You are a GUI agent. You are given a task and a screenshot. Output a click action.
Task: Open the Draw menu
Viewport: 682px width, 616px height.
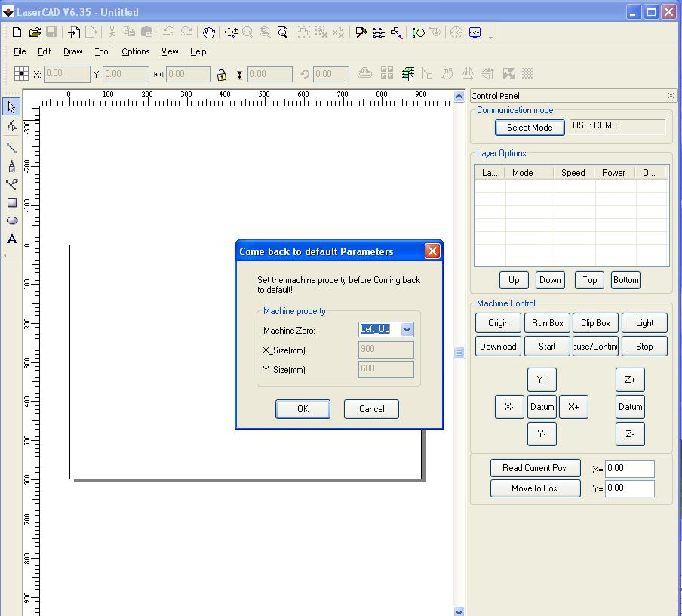point(73,51)
